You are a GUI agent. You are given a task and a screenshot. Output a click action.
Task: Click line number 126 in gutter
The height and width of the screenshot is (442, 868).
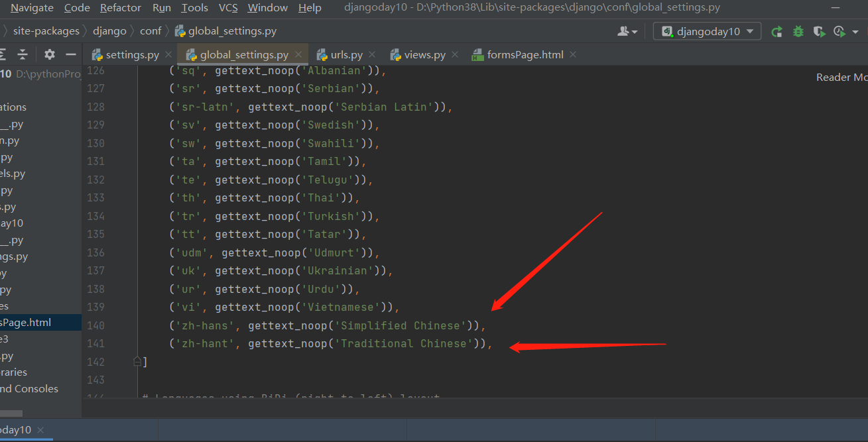click(x=95, y=71)
